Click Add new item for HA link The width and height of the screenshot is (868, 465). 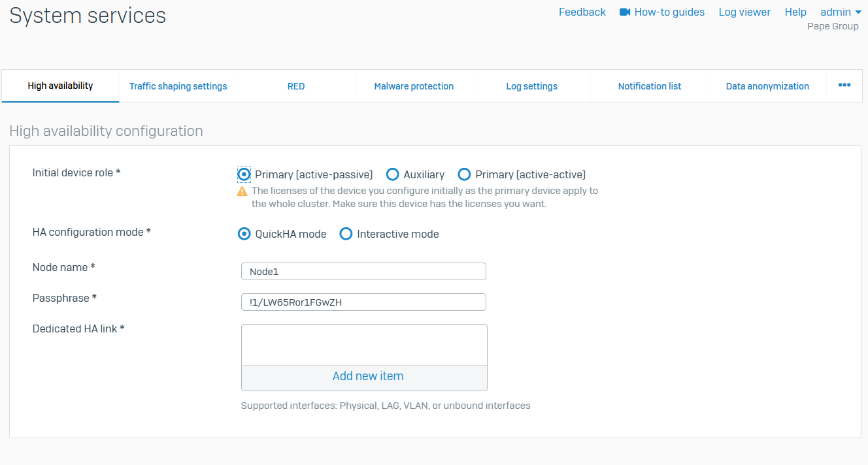pyautogui.click(x=367, y=376)
